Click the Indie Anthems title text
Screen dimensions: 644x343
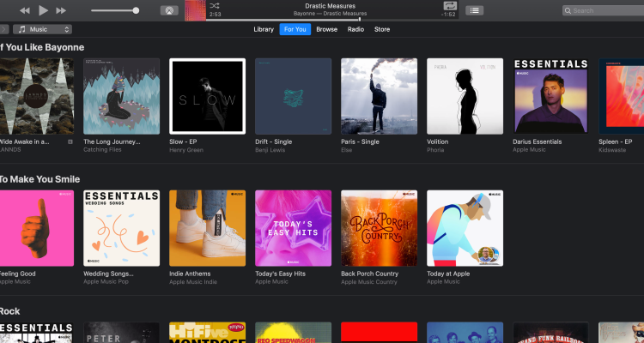[190, 274]
